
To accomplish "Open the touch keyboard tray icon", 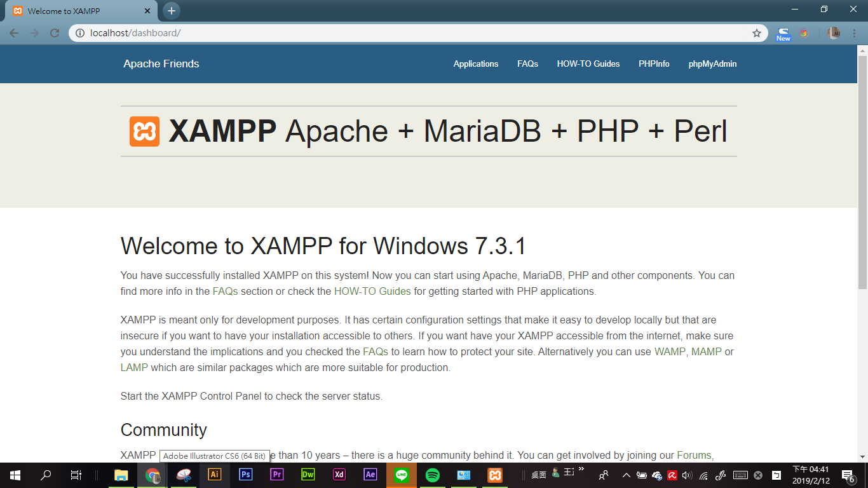I will (740, 475).
